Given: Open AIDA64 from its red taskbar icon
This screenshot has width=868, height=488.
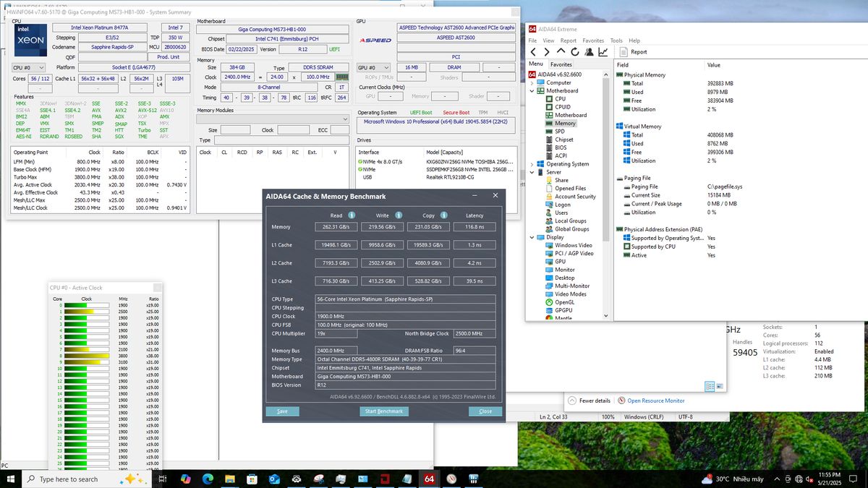Looking at the screenshot, I should pos(429,479).
